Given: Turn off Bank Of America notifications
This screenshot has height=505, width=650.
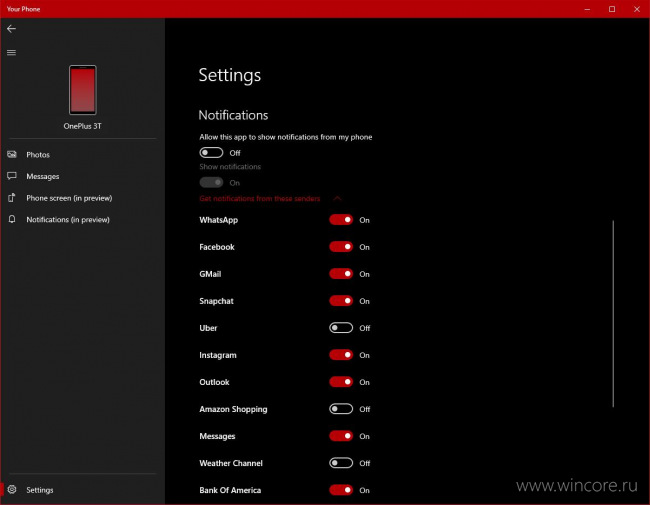Looking at the screenshot, I should coord(341,490).
